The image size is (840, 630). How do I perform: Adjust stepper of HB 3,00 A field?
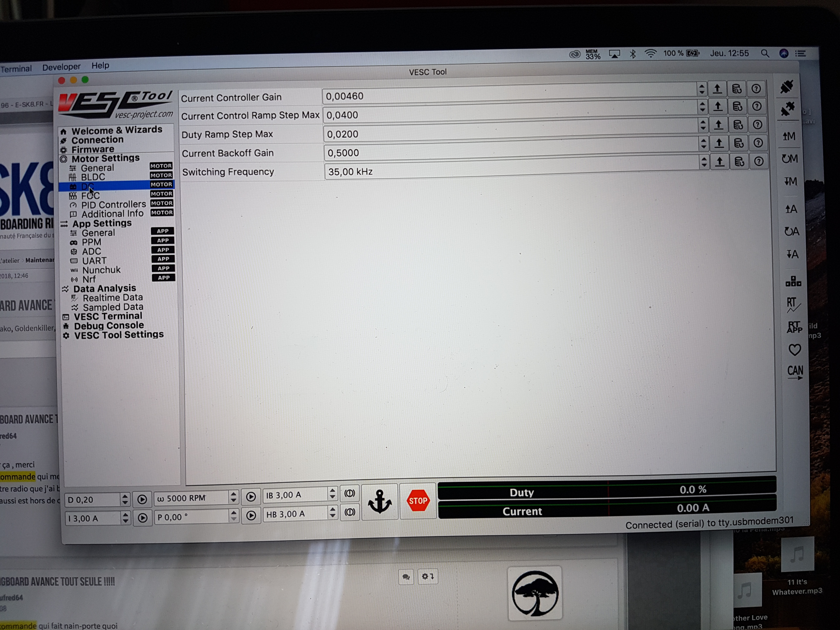tap(333, 513)
